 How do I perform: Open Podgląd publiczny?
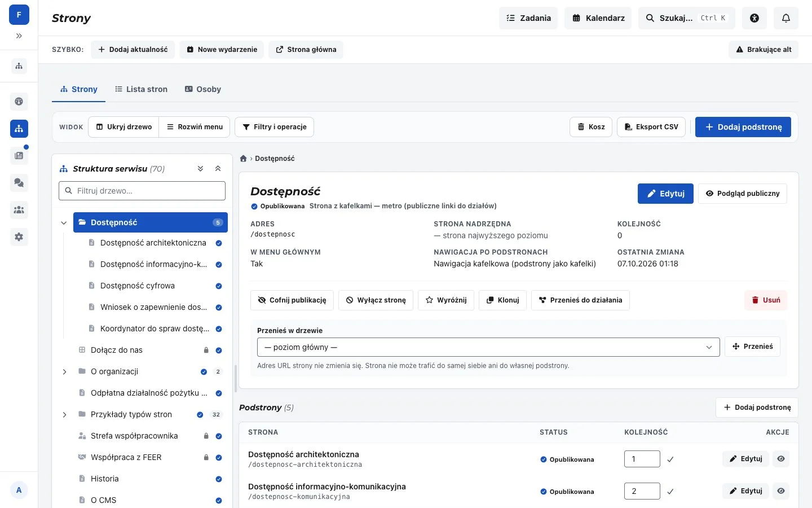[743, 194]
